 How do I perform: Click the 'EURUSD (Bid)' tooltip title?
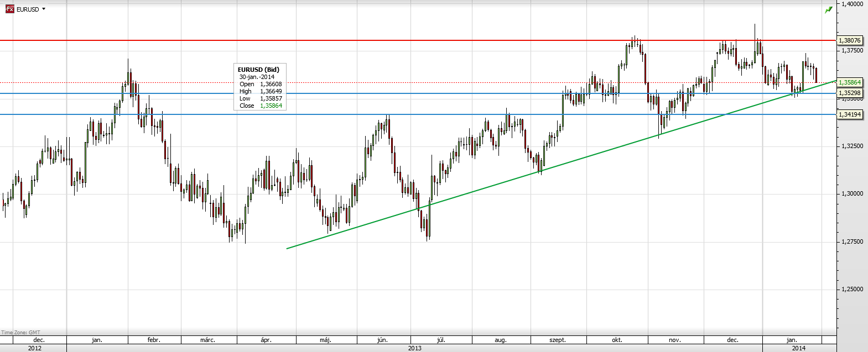258,70
